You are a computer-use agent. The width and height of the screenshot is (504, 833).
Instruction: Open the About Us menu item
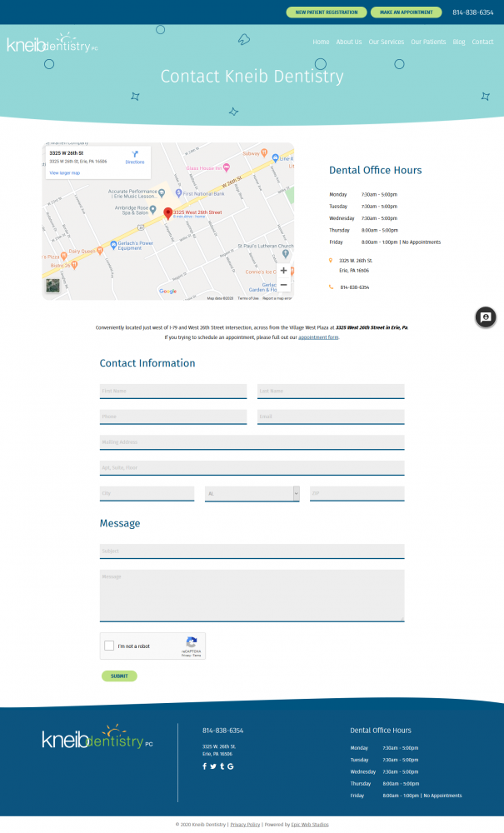pos(349,42)
